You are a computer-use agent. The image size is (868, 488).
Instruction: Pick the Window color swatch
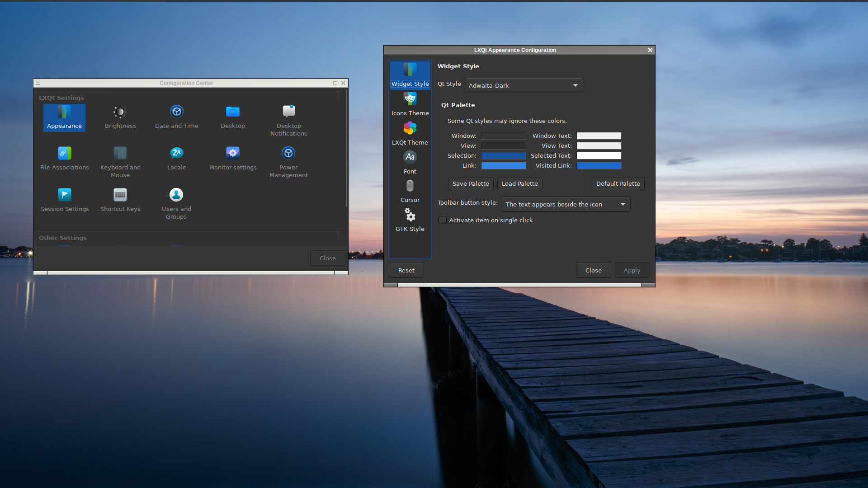(x=504, y=136)
